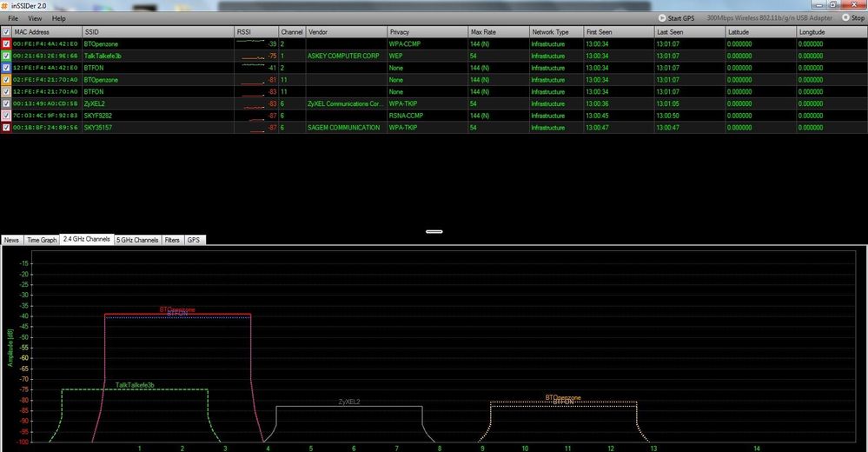Uncheck the BTFON 12:FE:F4:21:70:A0 checkbox
The width and height of the screenshot is (868, 452).
(6, 91)
